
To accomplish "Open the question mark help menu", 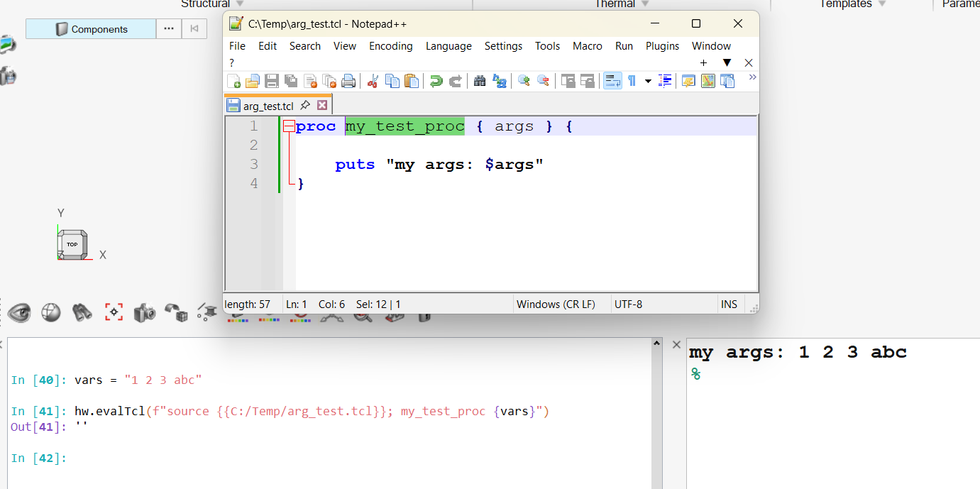I will tap(232, 63).
